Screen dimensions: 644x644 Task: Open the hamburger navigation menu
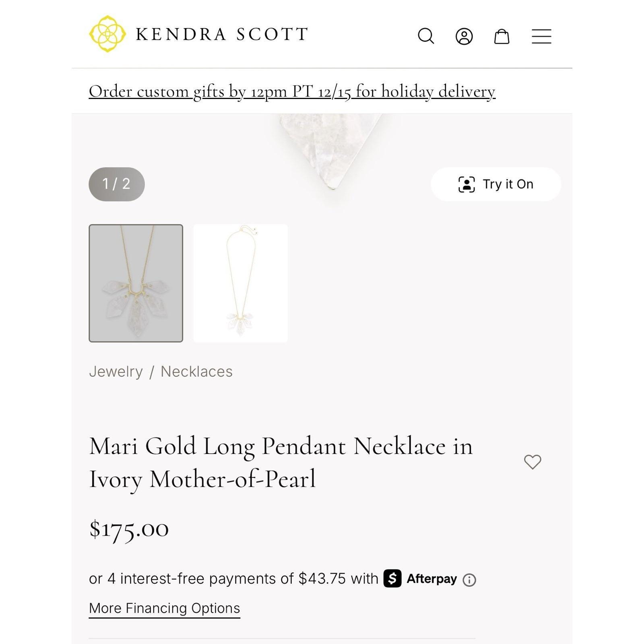pyautogui.click(x=541, y=36)
